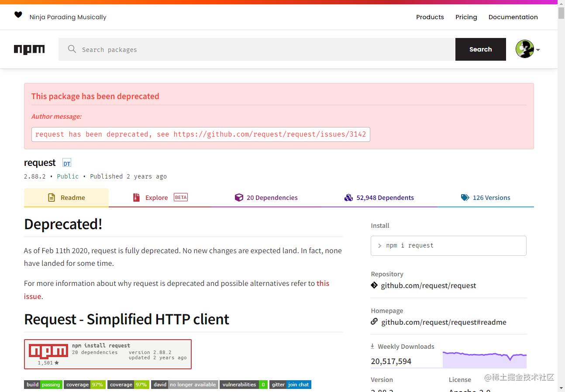
Task: Click the build passing badge
Action: pyautogui.click(x=43, y=385)
